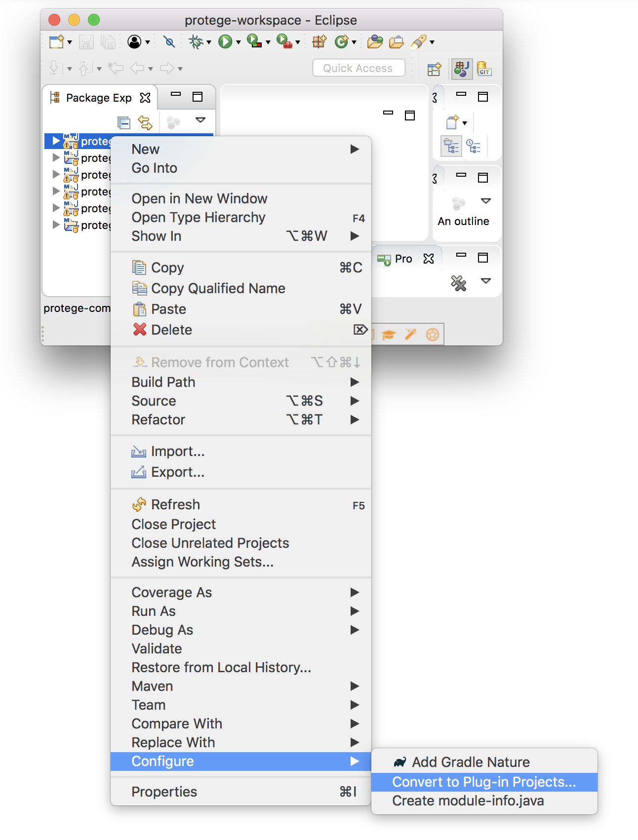Launch Debug with the green bug icon
Image resolution: width=638 pixels, height=840 pixels.
196,42
